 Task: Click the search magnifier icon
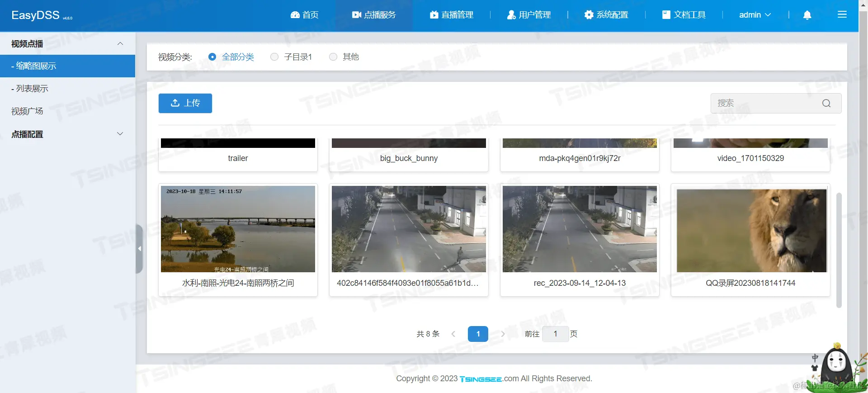point(826,103)
